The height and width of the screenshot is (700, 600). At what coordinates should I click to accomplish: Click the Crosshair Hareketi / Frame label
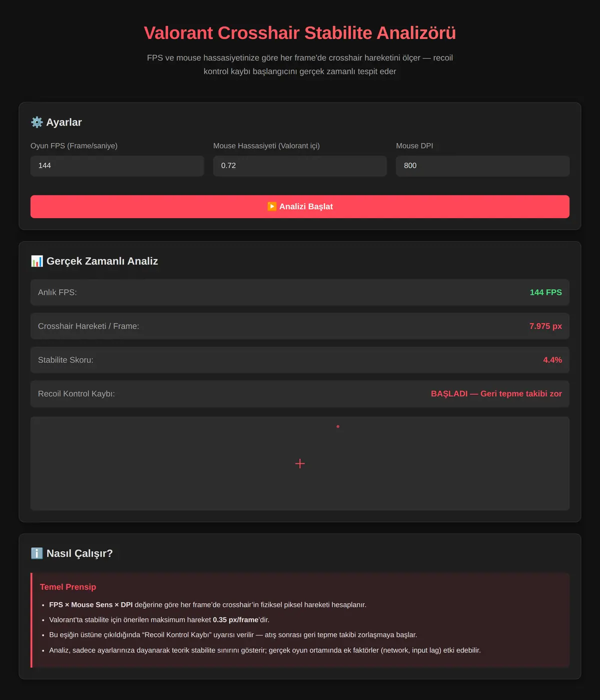[x=88, y=326]
